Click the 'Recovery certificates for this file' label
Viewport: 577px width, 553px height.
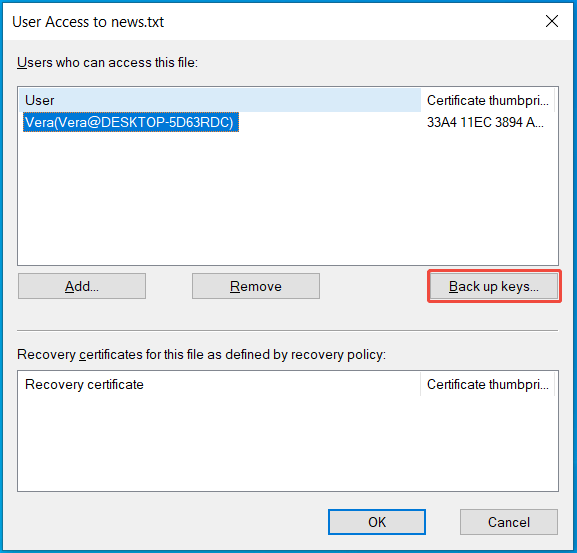201,354
